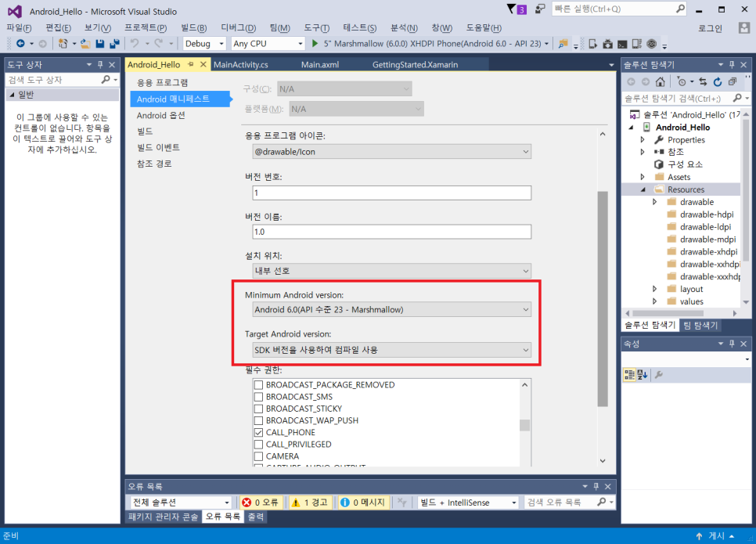Image resolution: width=756 pixels, height=544 pixels.
Task: Enable the CALL_PRIVILEGED permission checkbox
Action: point(258,444)
